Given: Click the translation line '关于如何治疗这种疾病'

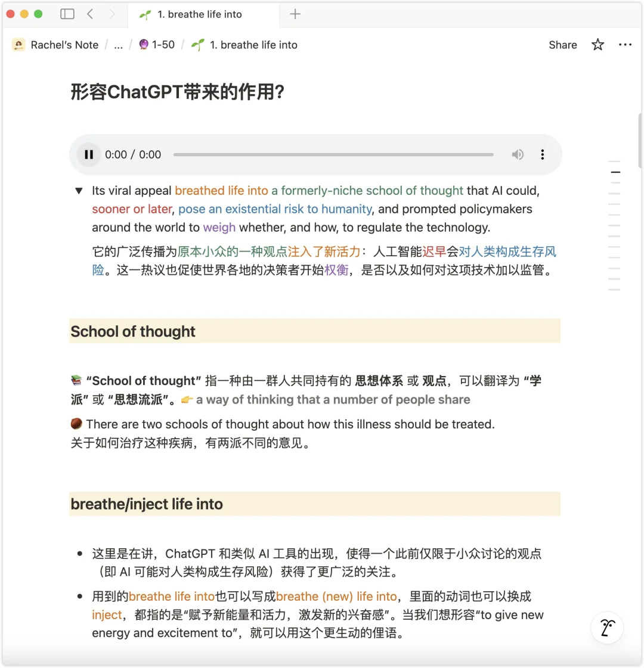Looking at the screenshot, I should coord(190,443).
